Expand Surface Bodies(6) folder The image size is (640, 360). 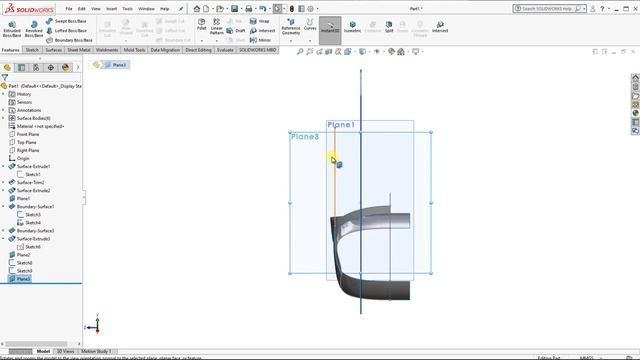tap(4, 118)
